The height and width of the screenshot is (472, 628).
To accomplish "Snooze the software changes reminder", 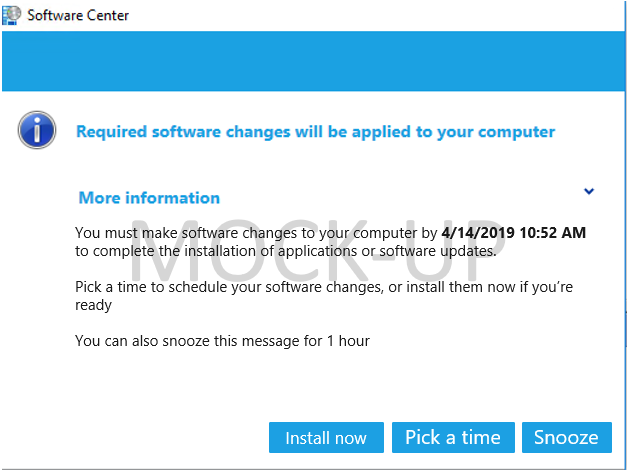I will 567,438.
